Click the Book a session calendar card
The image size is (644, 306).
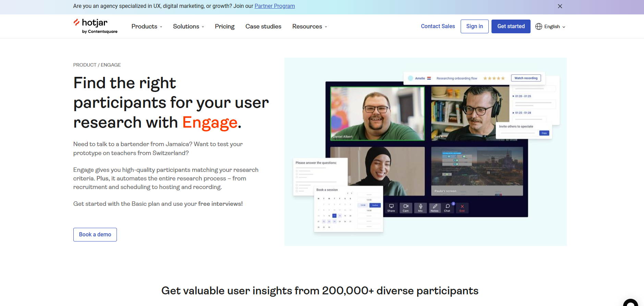point(349,209)
